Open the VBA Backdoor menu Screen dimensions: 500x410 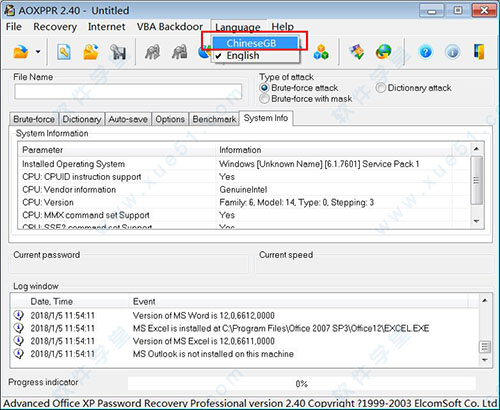[170, 27]
